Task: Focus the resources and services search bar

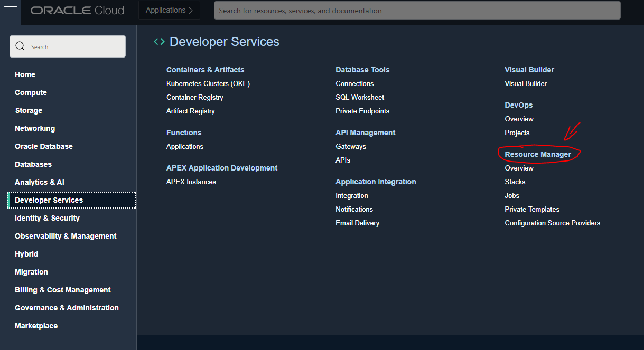Action: [x=417, y=11]
